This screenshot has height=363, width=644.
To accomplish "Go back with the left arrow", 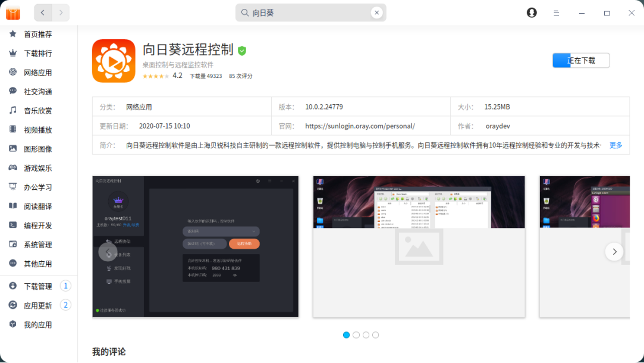I will [43, 12].
